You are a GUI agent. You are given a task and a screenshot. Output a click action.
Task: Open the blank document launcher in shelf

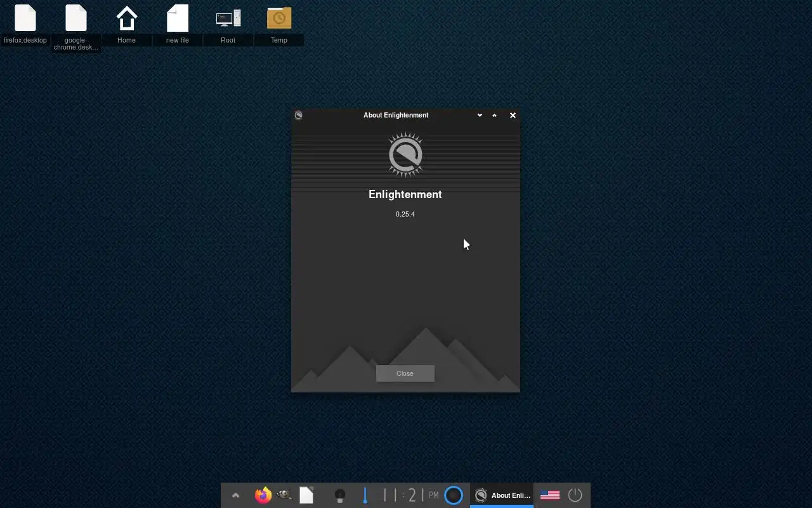click(306, 495)
